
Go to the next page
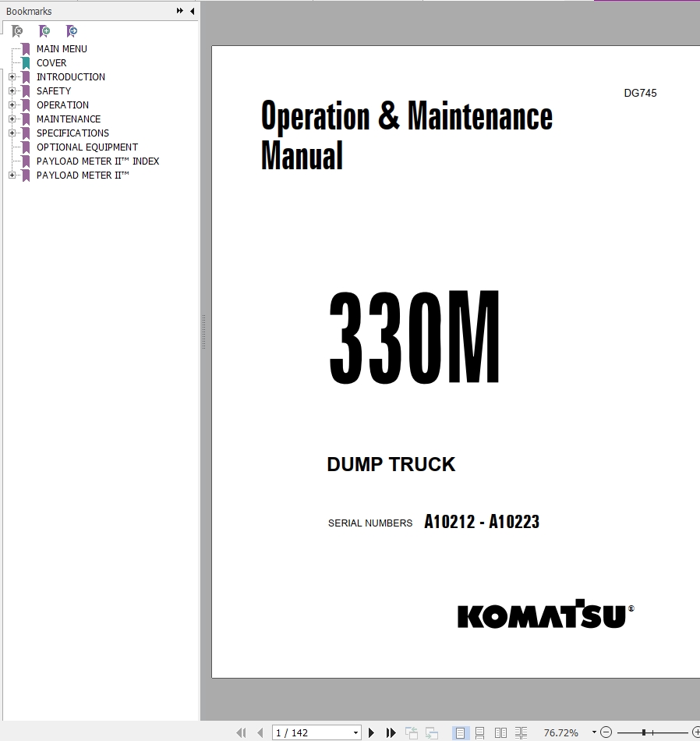[371, 732]
